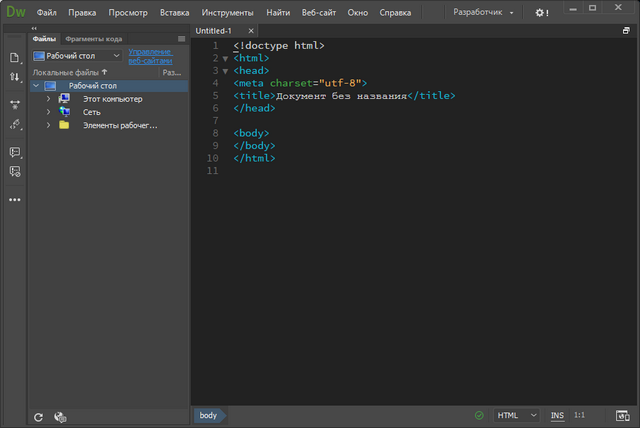Toggle INS insert mode in status bar
640x428 pixels.
click(557, 415)
